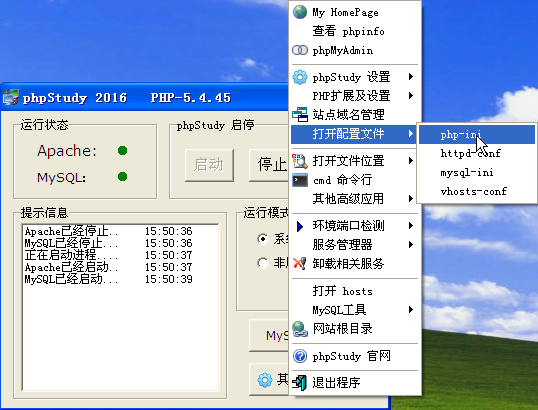The image size is (538, 410).
Task: Click the phpStudy 2016 window title bar
Action: pos(144,97)
